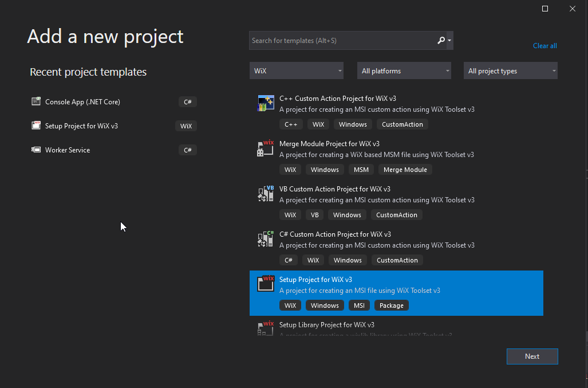Click the Merge Module Project icon
The width and height of the screenshot is (588, 388).
(x=266, y=148)
